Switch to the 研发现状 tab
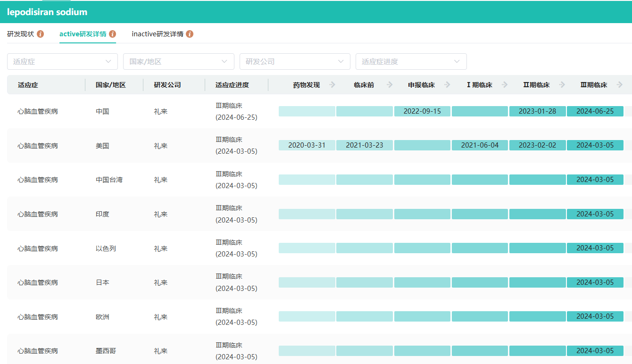The image size is (632, 364). click(x=21, y=34)
